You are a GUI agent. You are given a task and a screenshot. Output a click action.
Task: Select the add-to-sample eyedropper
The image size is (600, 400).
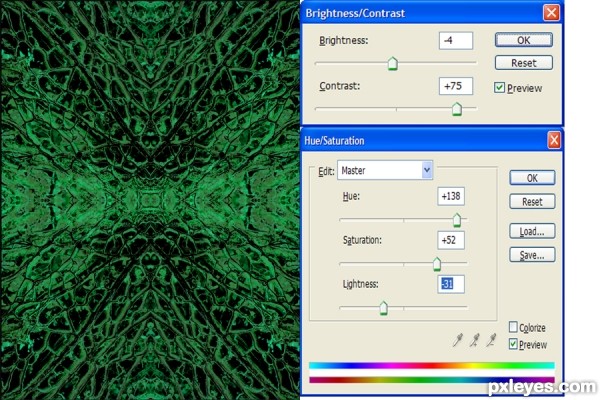(474, 340)
